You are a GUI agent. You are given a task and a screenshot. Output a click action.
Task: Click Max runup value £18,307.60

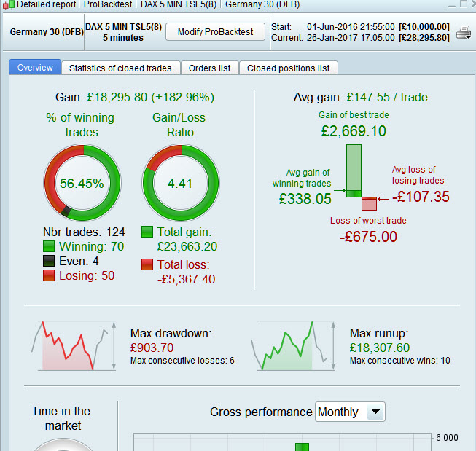point(380,348)
